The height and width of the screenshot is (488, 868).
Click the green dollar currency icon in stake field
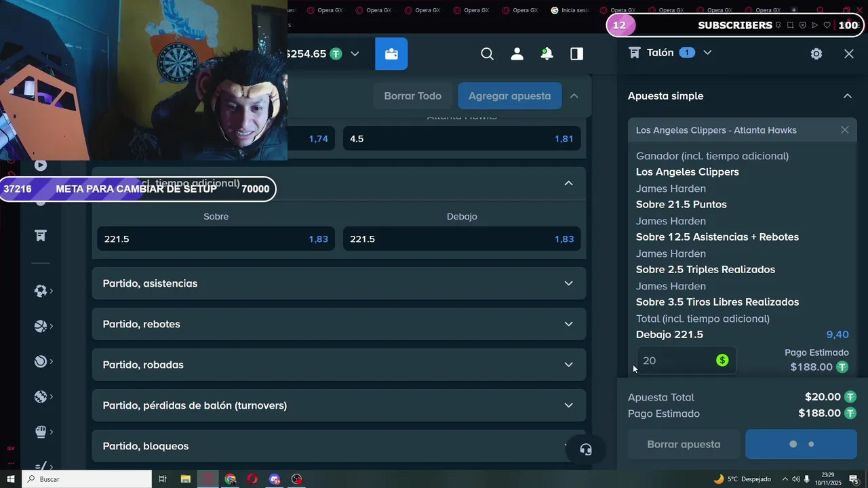[722, 360]
